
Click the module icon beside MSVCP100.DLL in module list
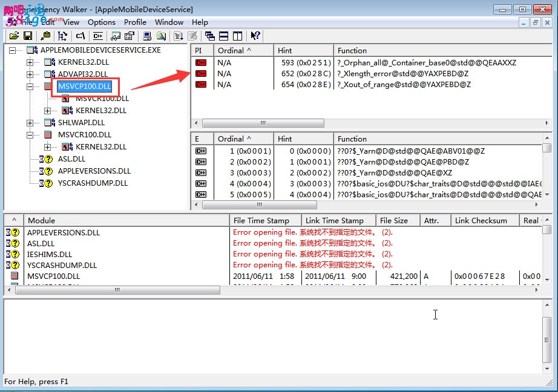(x=15, y=276)
